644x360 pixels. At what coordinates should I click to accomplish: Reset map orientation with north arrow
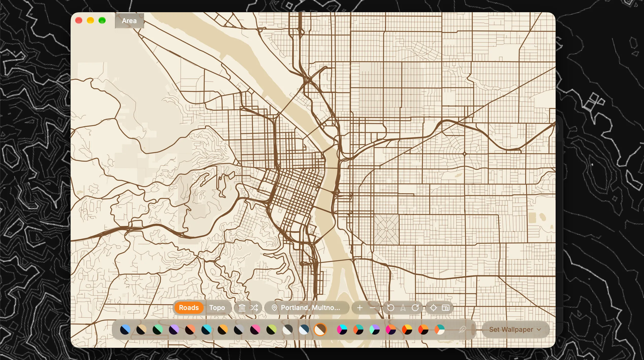(x=403, y=308)
